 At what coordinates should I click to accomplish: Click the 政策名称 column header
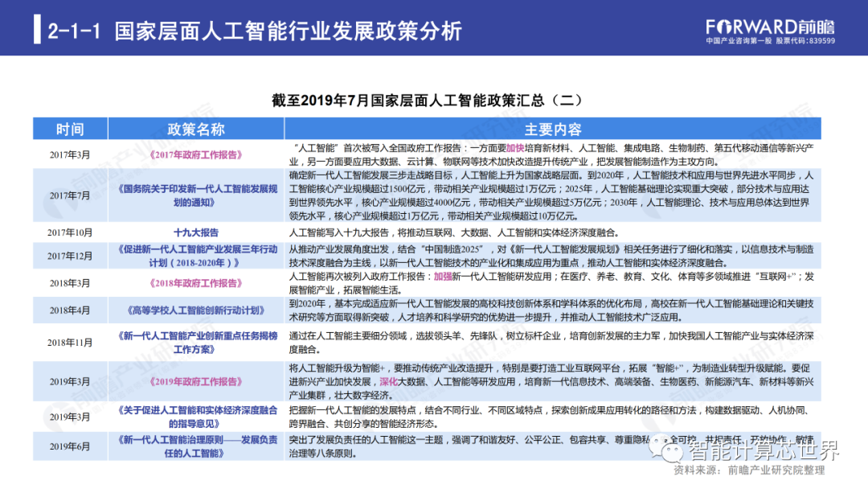point(196,129)
